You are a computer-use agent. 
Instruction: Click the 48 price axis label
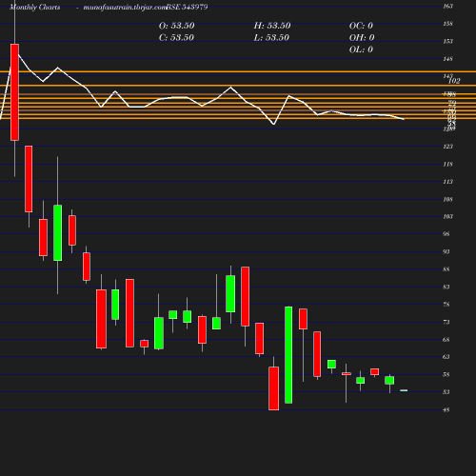(x=446, y=410)
